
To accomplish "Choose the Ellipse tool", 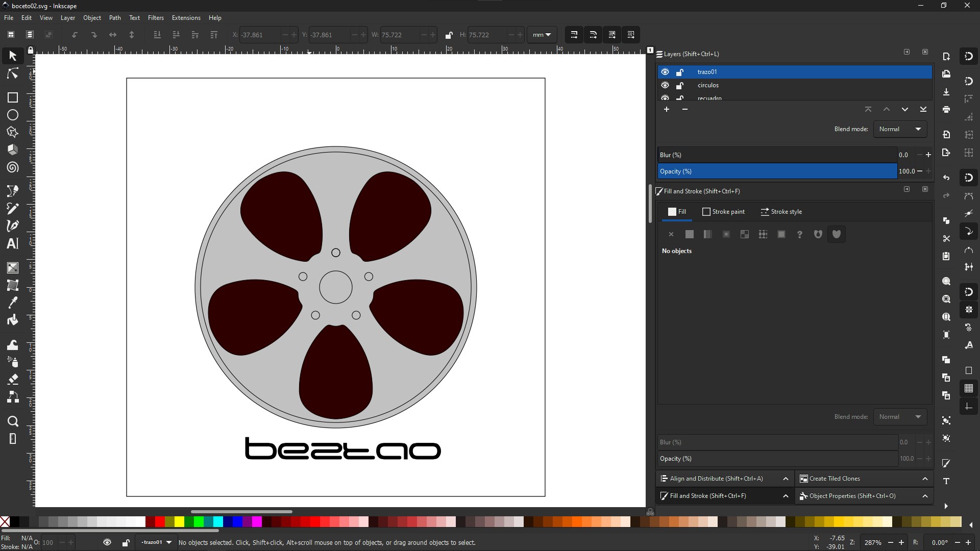I will click(13, 115).
